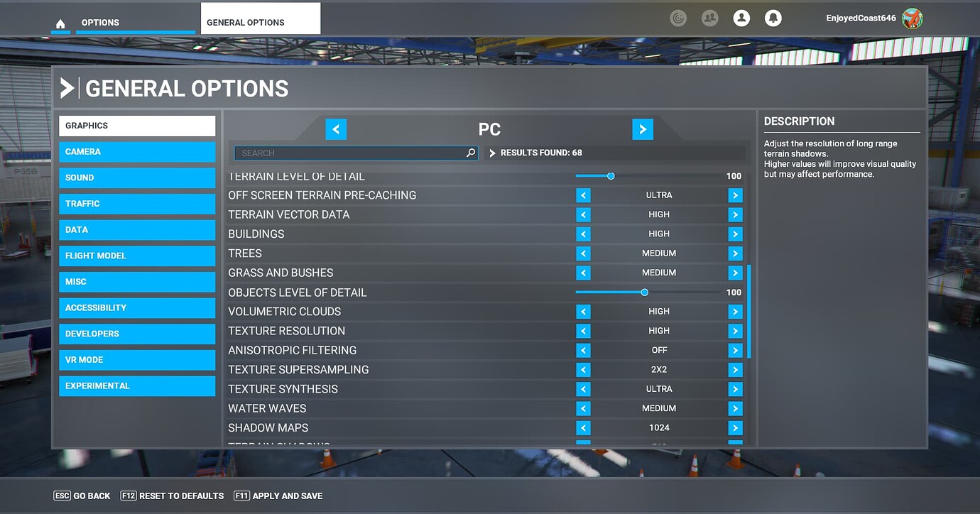Expand the RESULTS FOUND chevron
Viewport: 980px width, 514px height.
491,152
